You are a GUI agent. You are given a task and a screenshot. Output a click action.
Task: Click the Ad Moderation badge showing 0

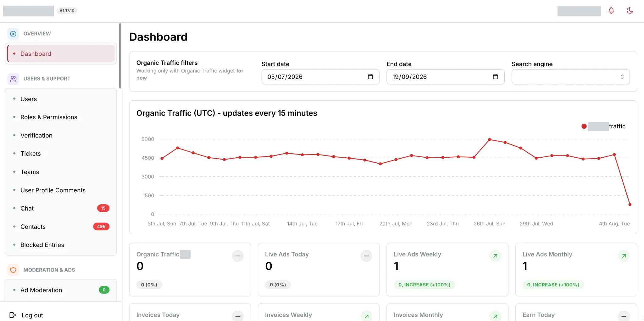coord(104,290)
